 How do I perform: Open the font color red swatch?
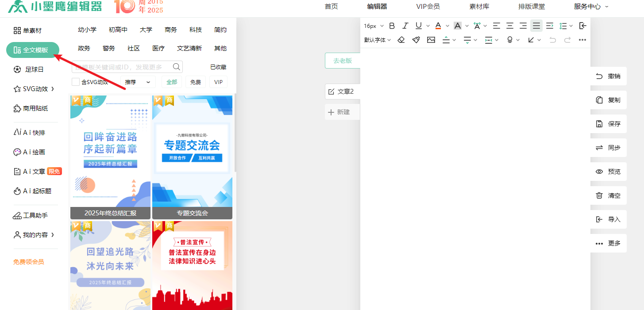pyautogui.click(x=438, y=26)
